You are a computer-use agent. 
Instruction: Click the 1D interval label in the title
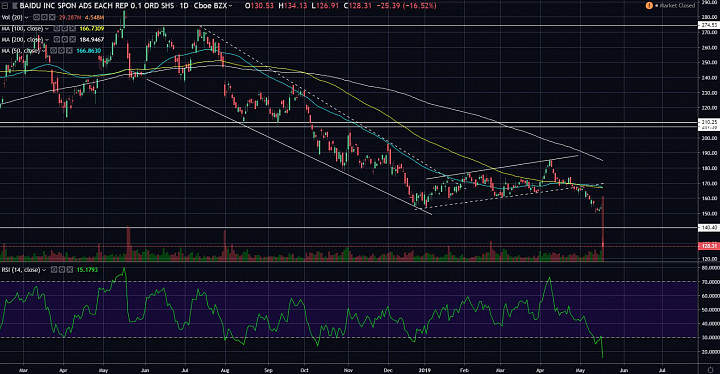coord(184,6)
